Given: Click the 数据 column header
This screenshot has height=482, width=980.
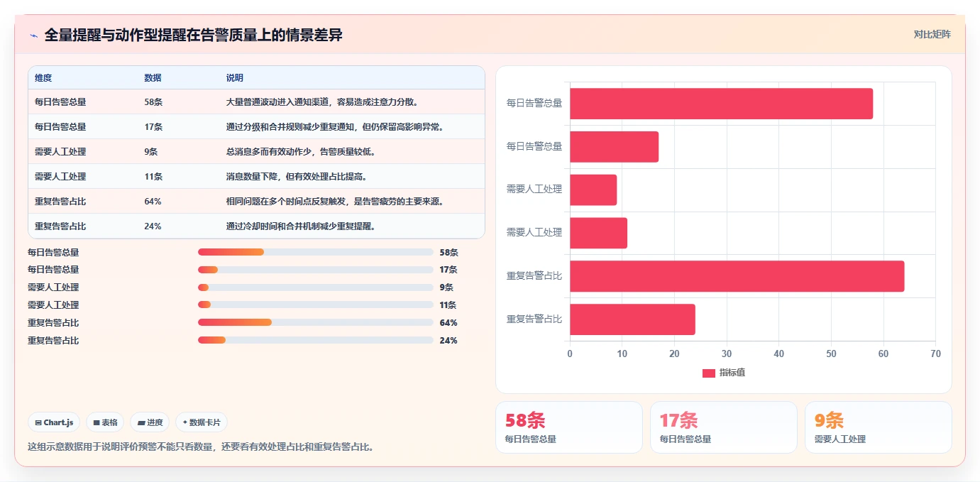Looking at the screenshot, I should [x=153, y=78].
